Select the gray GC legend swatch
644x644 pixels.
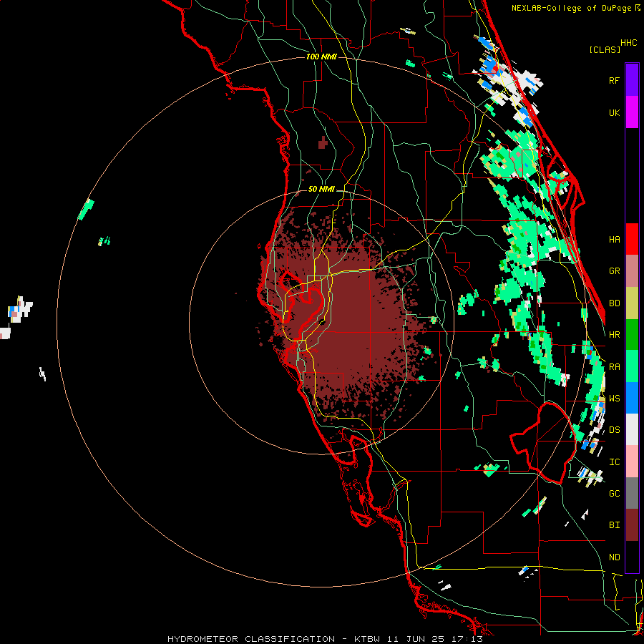(632, 493)
